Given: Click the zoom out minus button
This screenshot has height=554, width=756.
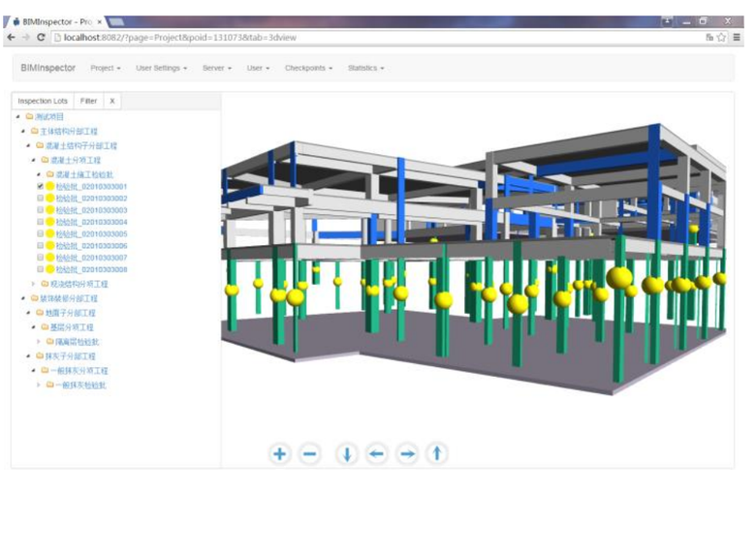Looking at the screenshot, I should pos(310,453).
